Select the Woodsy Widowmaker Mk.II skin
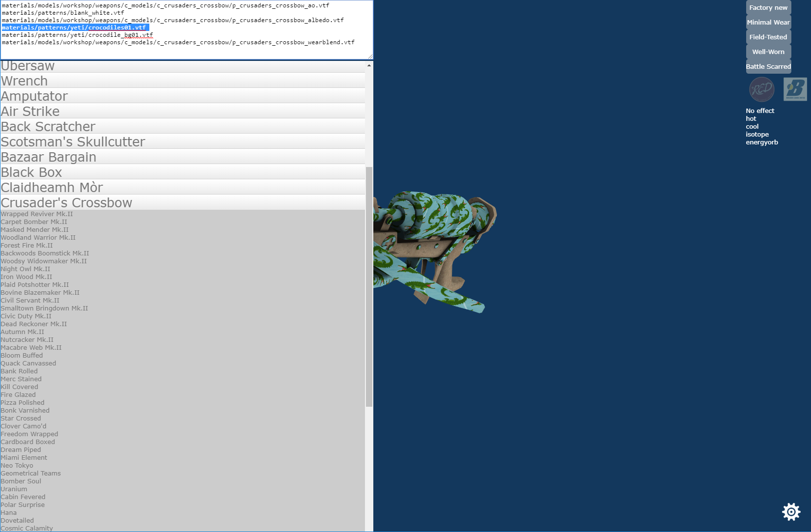The height and width of the screenshot is (532, 811). click(44, 261)
